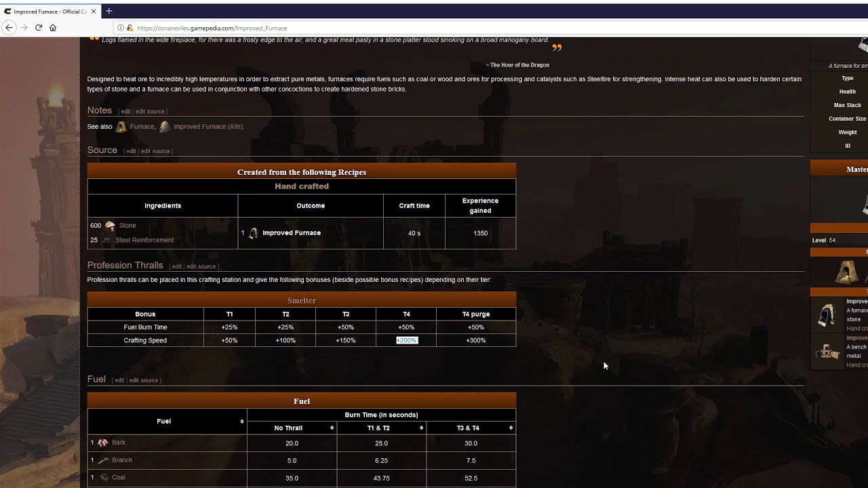Click edit next to Notes heading
868x488 pixels.
pos(125,112)
